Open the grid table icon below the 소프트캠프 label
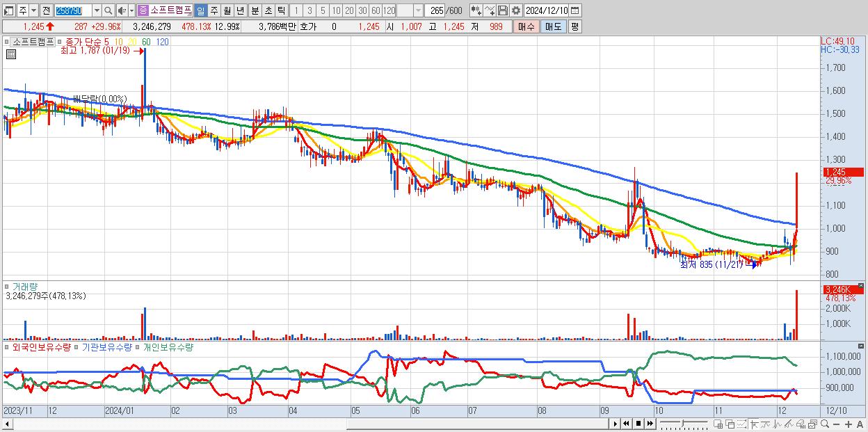868x432 pixels. point(10,54)
